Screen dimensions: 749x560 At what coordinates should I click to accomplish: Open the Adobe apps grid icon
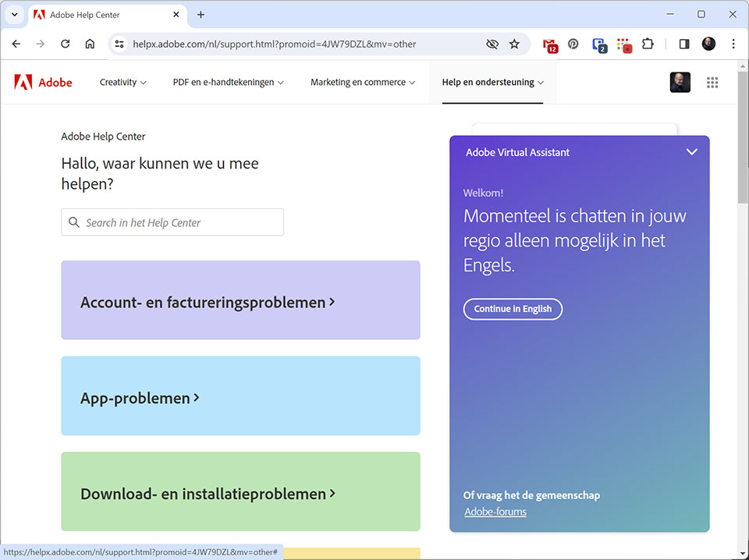[x=712, y=83]
